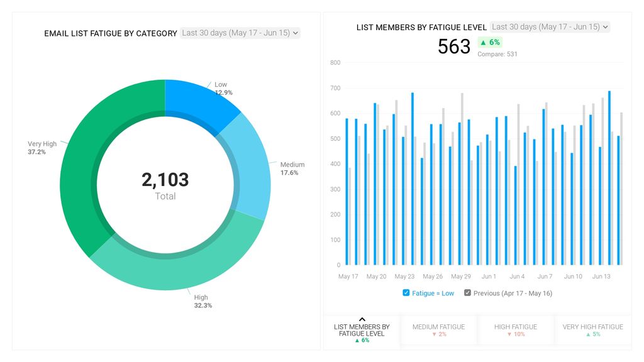Click the Compare: 531 text
644x362 pixels.
497,53
